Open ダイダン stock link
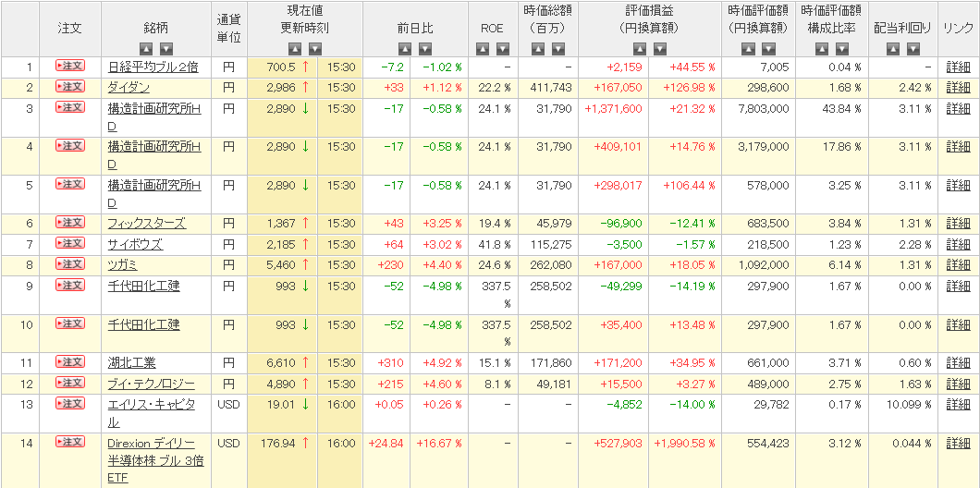This screenshot has height=488, width=980. (x=129, y=88)
